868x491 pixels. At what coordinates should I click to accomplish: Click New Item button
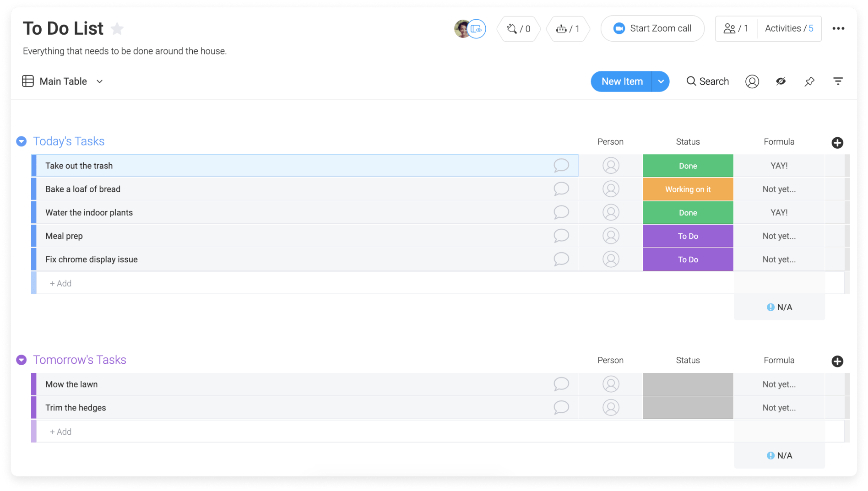coord(622,81)
